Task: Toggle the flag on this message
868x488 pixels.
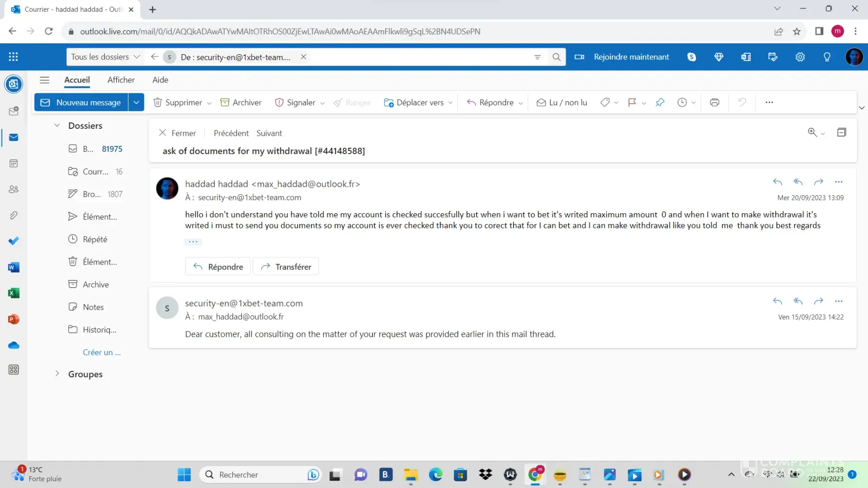Action: 632,102
